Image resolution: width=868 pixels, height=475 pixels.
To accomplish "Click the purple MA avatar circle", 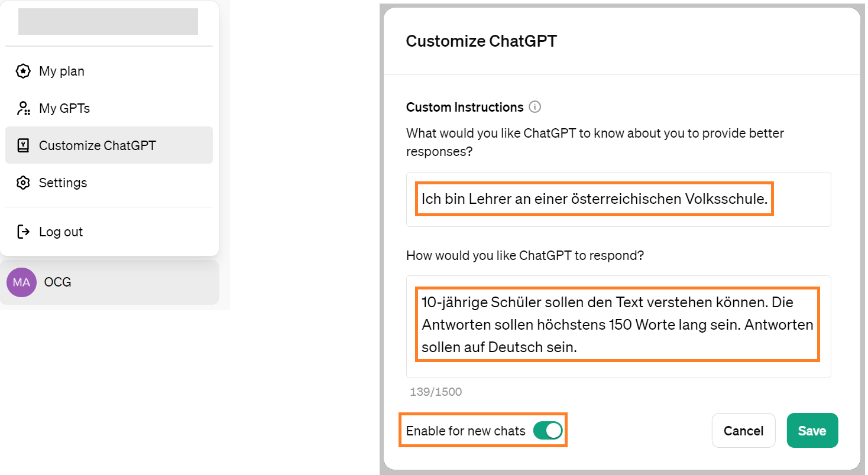I will pos(21,282).
